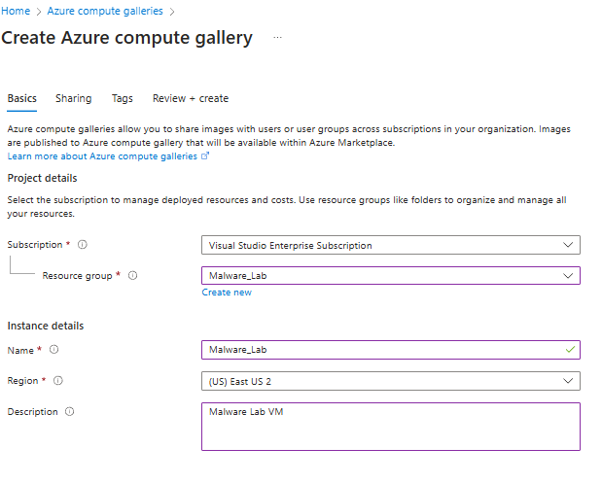
Task: Click the Name field info icon
Action: 54,349
